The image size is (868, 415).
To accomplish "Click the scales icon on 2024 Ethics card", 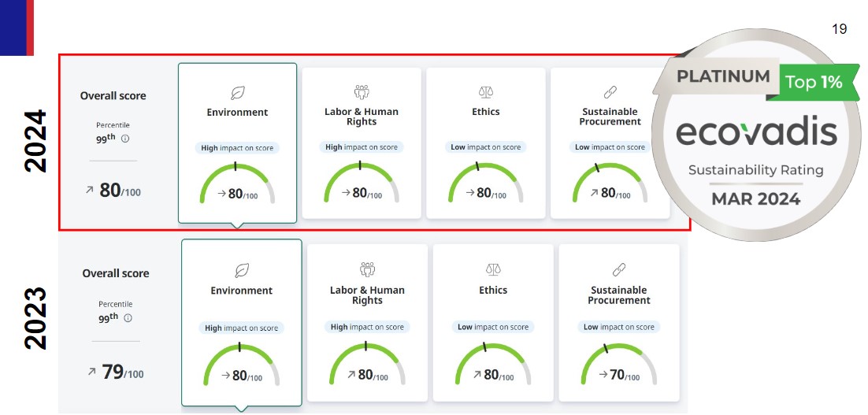I will pyautogui.click(x=485, y=92).
